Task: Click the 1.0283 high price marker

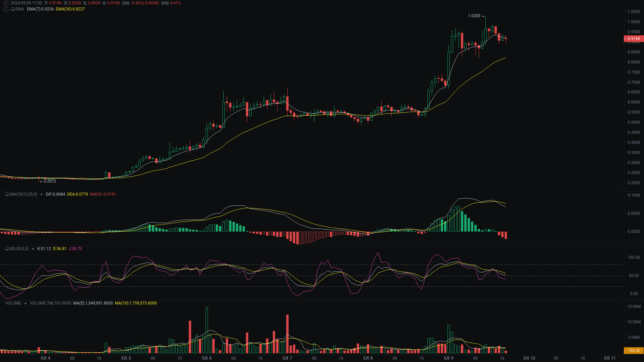Action: (x=474, y=15)
